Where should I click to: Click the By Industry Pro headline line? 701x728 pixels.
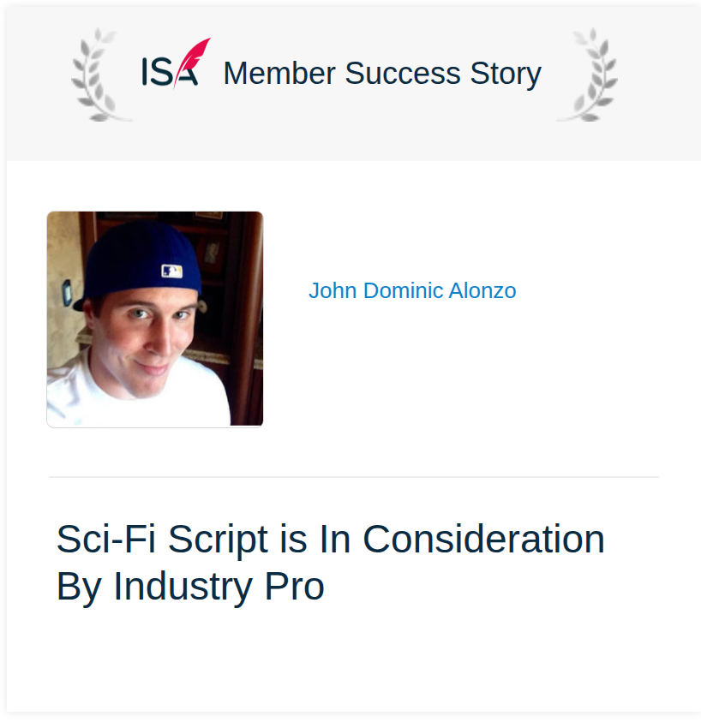(190, 587)
